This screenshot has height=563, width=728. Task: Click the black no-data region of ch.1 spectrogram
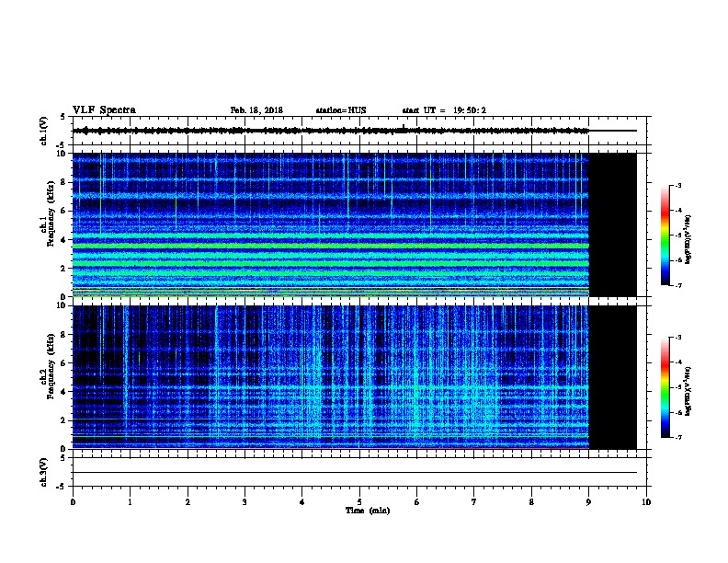click(613, 224)
